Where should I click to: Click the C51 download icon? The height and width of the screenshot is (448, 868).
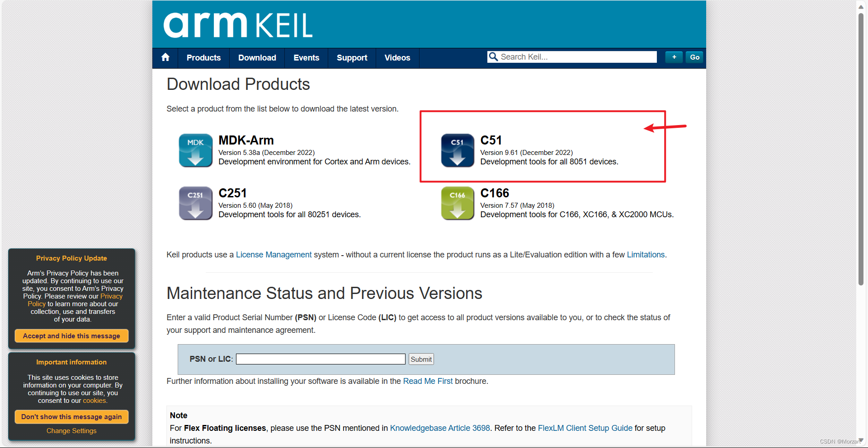pos(458,150)
